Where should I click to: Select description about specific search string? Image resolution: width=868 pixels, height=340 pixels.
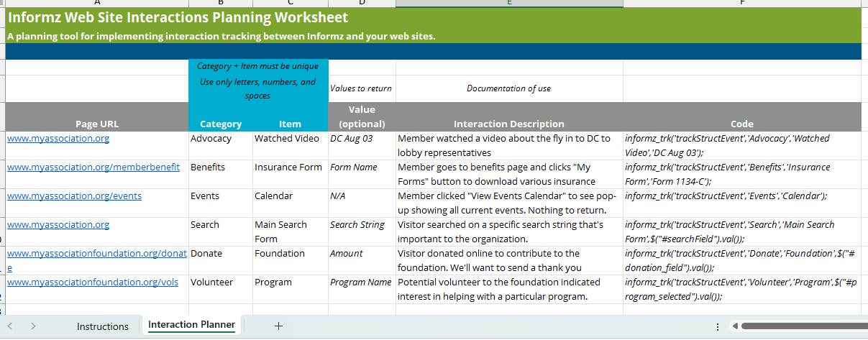(x=509, y=231)
